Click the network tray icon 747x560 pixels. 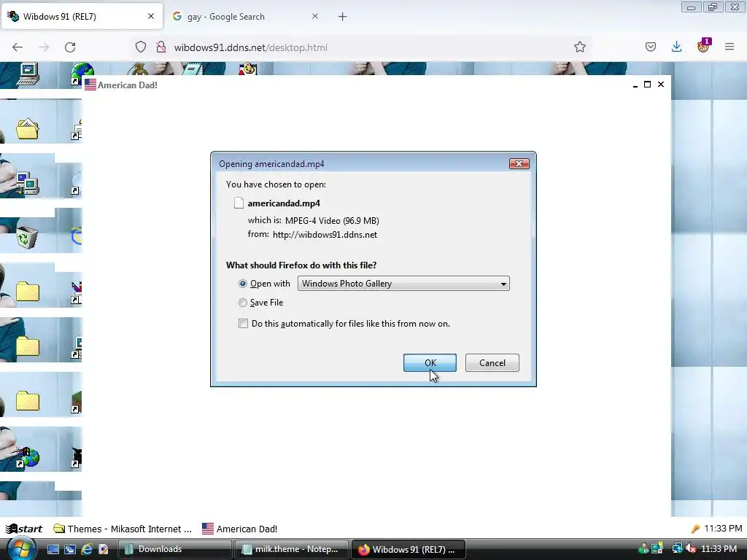click(677, 549)
